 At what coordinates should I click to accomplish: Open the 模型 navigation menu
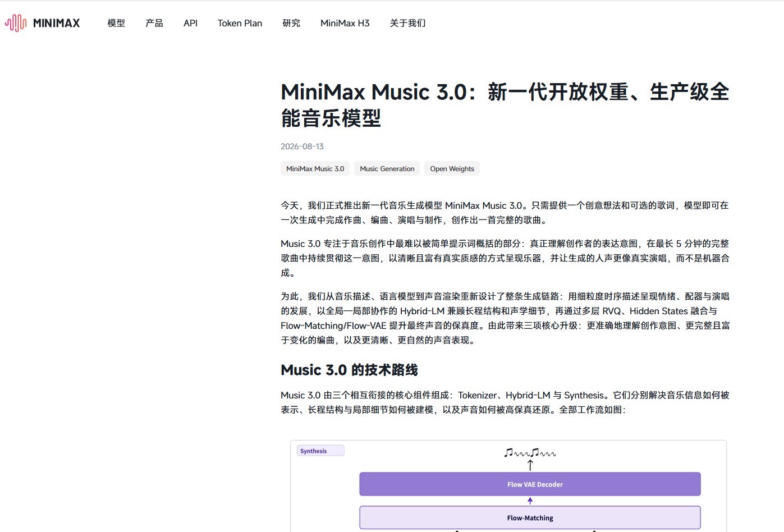[x=116, y=23]
